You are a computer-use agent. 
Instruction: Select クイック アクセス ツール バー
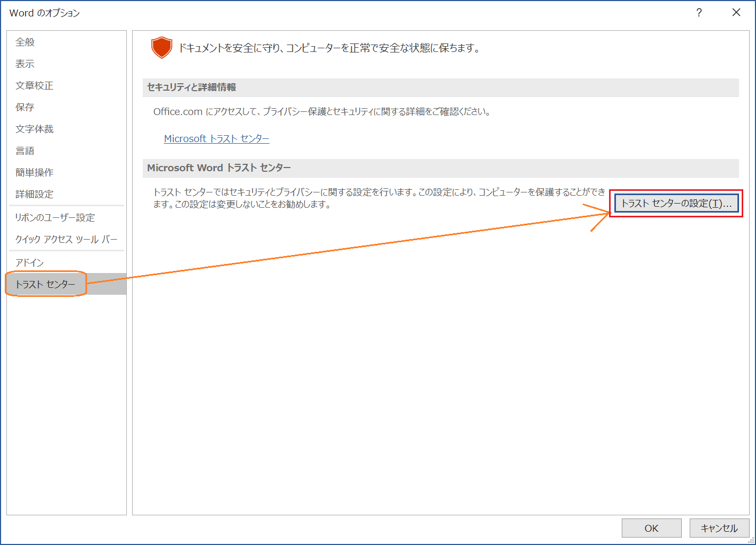[x=66, y=239]
